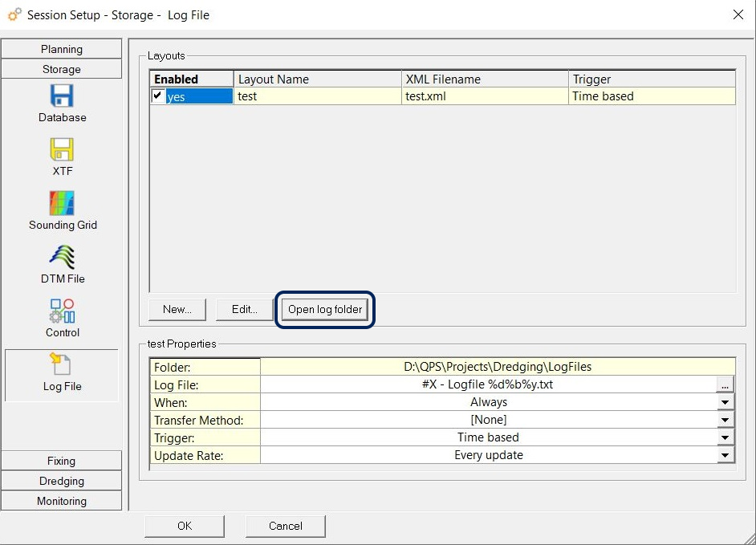Viewport: 756px width, 545px height.
Task: Expand the When dropdown arrow
Action: point(726,402)
